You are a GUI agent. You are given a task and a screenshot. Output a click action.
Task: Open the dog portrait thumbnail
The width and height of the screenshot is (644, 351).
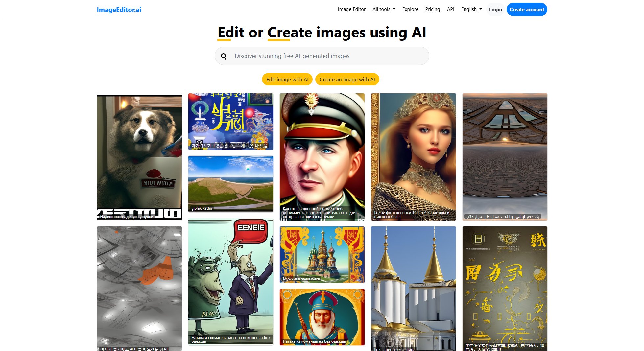(x=139, y=157)
